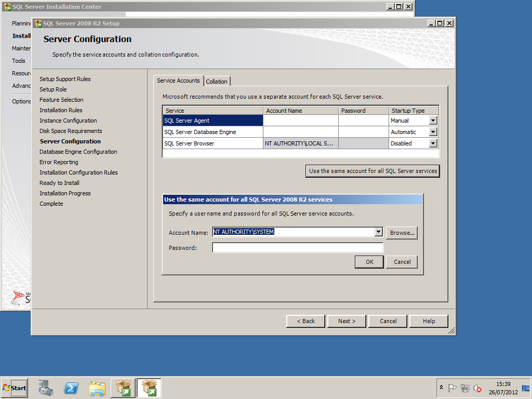532x399 pixels.
Task: Click the SQL Server 2008 R2 Setup title icon
Action: 38,23
